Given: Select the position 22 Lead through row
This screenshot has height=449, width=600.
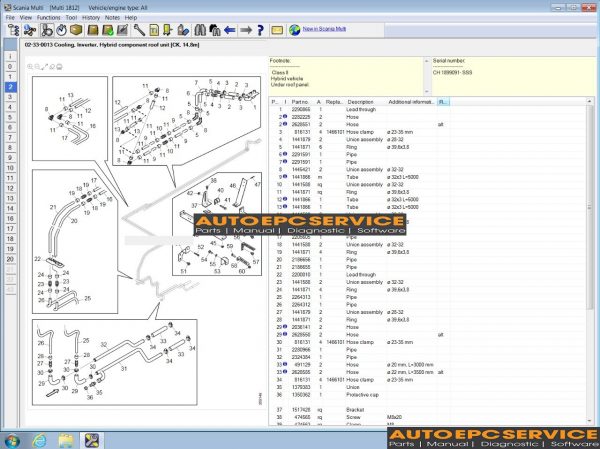Looking at the screenshot, I should coord(427,274).
